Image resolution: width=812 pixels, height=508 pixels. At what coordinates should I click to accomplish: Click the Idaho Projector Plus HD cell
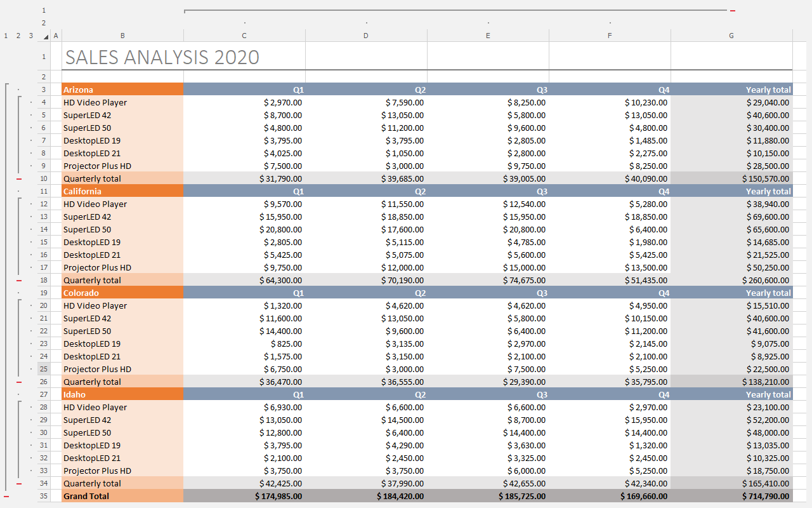pos(122,471)
